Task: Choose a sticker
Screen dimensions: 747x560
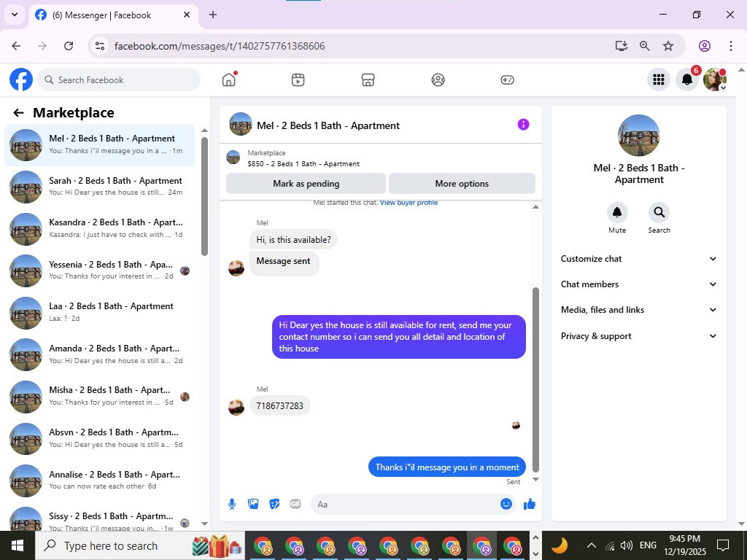Action: (x=274, y=505)
